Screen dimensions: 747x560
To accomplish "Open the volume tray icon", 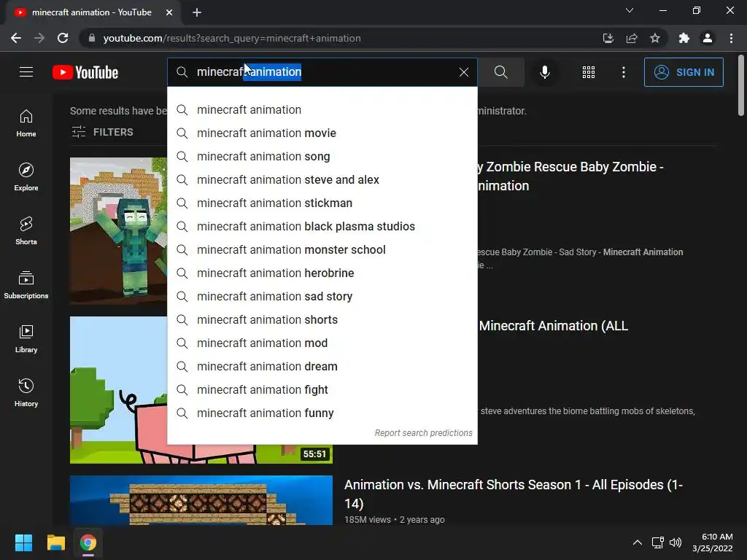I will click(676, 542).
